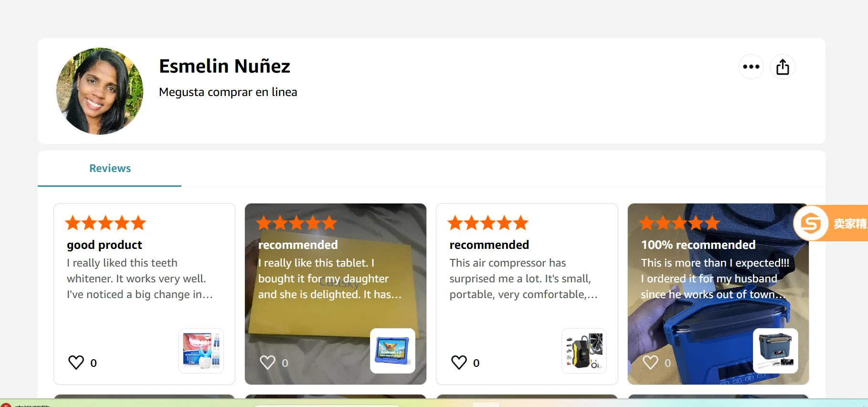Viewport: 868px width, 407px height.
Task: Click the Esmelin Nuñez profile name
Action: 224,66
